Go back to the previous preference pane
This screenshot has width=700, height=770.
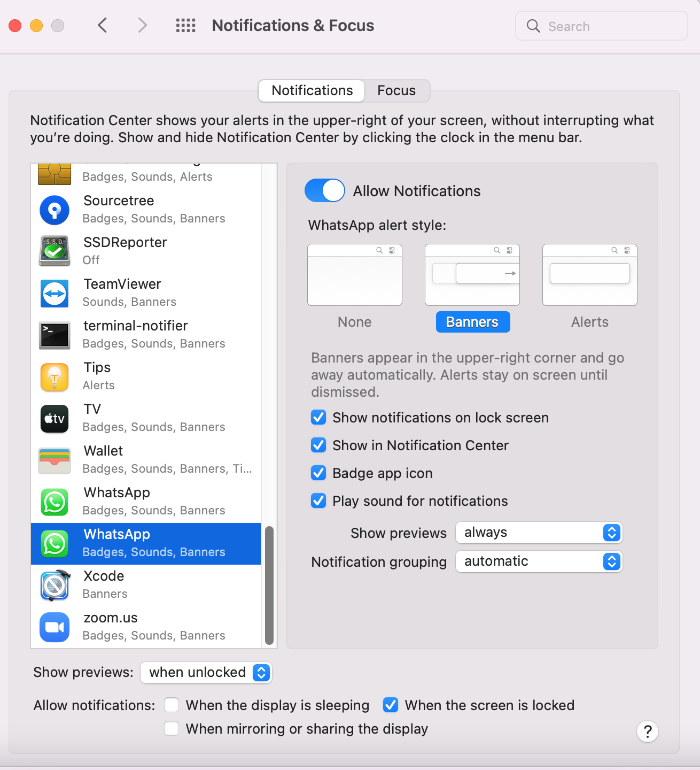point(103,25)
